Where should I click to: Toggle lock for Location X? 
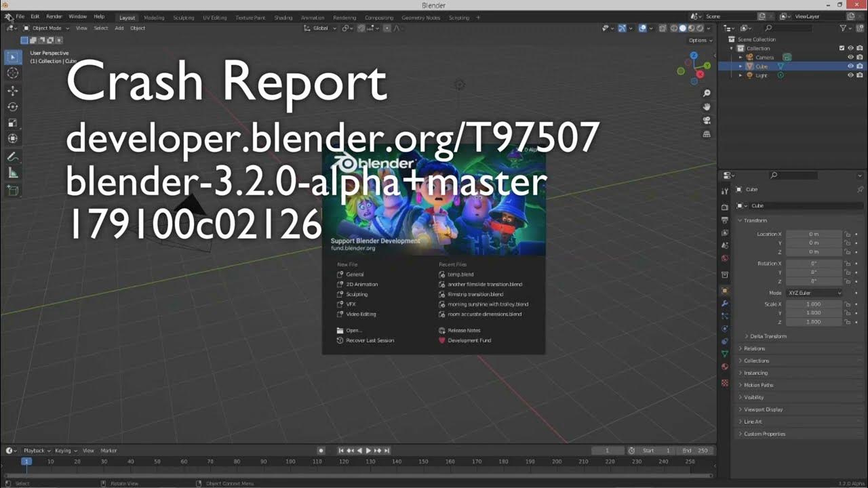[848, 234]
